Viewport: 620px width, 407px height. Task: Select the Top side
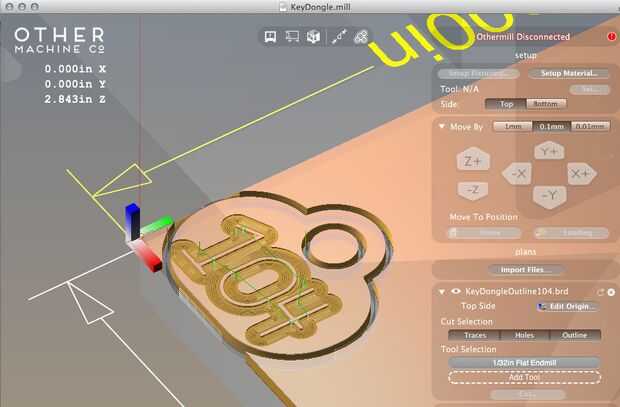506,104
